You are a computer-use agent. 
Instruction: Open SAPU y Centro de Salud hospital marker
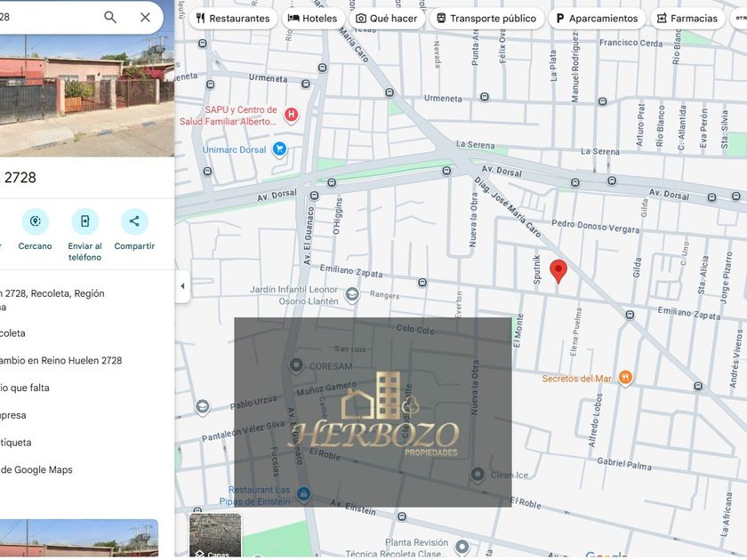pos(291,115)
